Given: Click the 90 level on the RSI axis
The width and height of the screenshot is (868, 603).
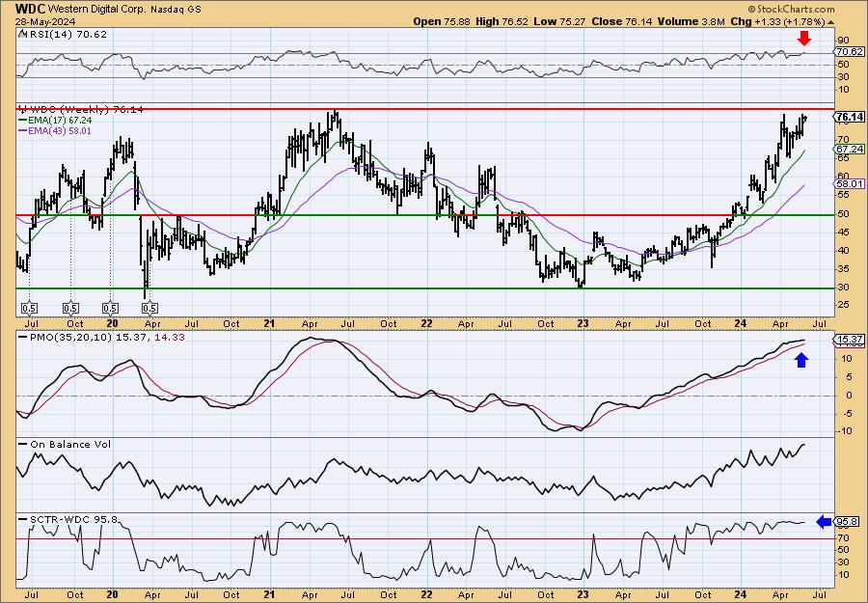Looking at the screenshot, I should pyautogui.click(x=843, y=41).
